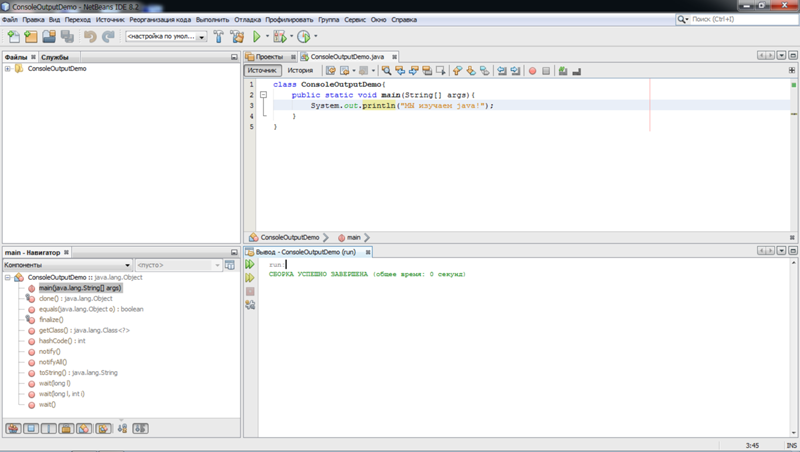This screenshot has width=800, height=452.
Task: Click the 'История' history view button
Action: pos(300,70)
